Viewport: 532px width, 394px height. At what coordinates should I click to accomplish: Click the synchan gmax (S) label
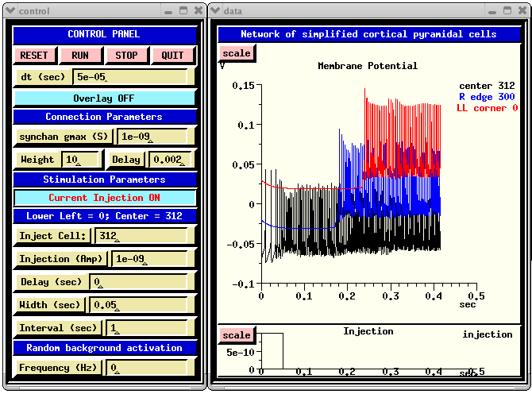point(64,137)
